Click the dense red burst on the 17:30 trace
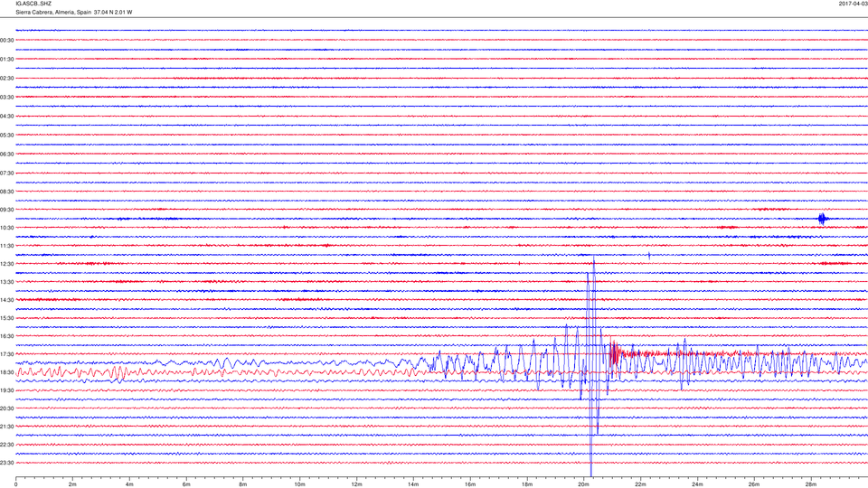Screen dimensions: 868x488 pos(615,354)
